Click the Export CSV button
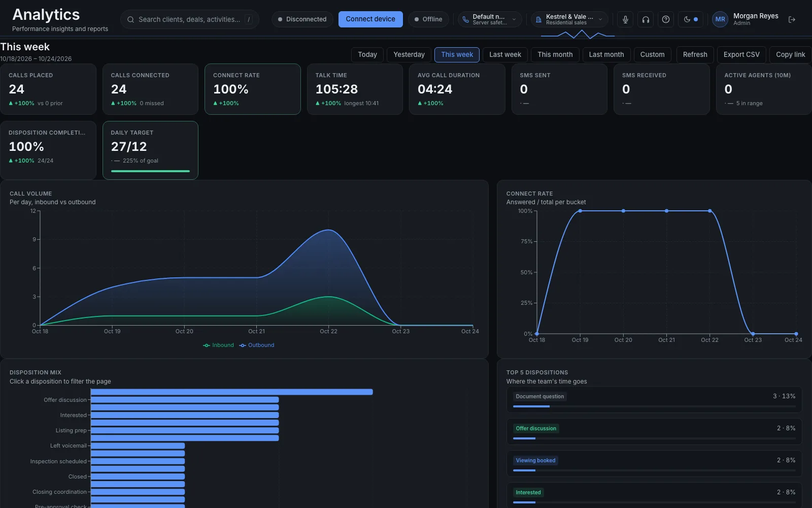 [x=741, y=54]
